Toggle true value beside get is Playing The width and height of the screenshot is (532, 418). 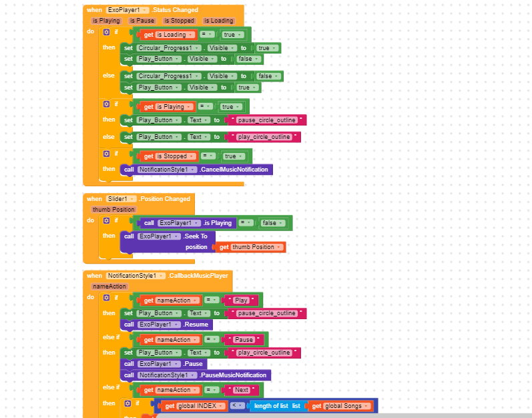(x=231, y=107)
